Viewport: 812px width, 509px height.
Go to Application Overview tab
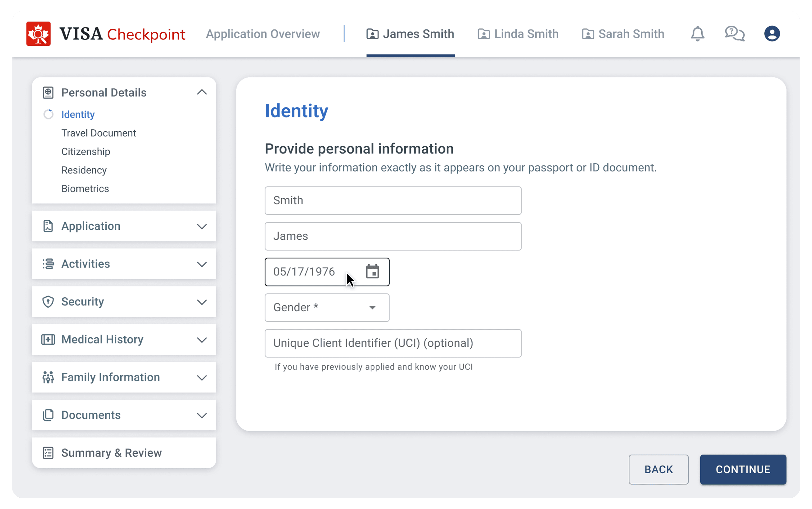click(x=263, y=34)
